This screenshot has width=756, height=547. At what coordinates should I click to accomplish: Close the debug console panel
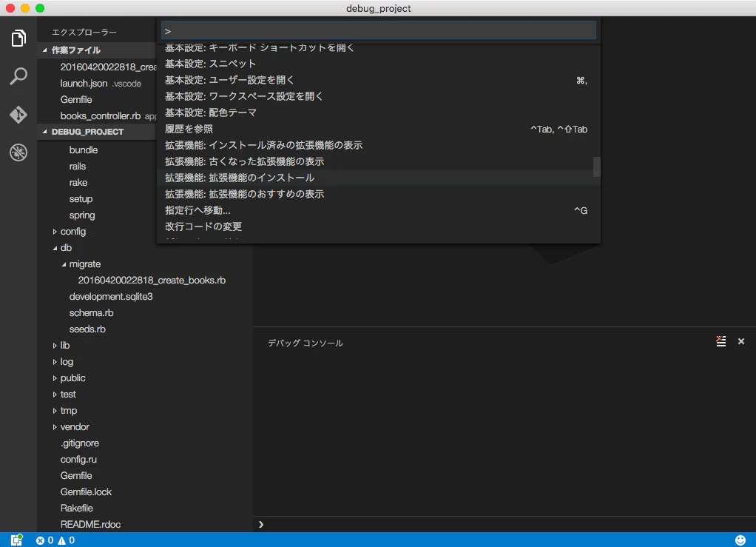click(741, 341)
